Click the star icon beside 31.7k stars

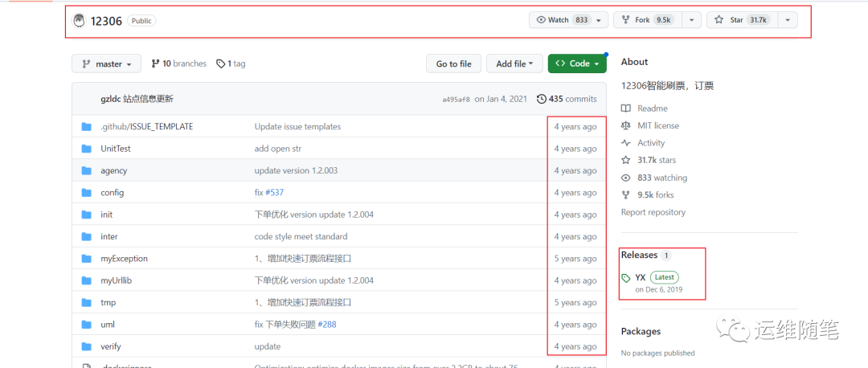coord(626,160)
